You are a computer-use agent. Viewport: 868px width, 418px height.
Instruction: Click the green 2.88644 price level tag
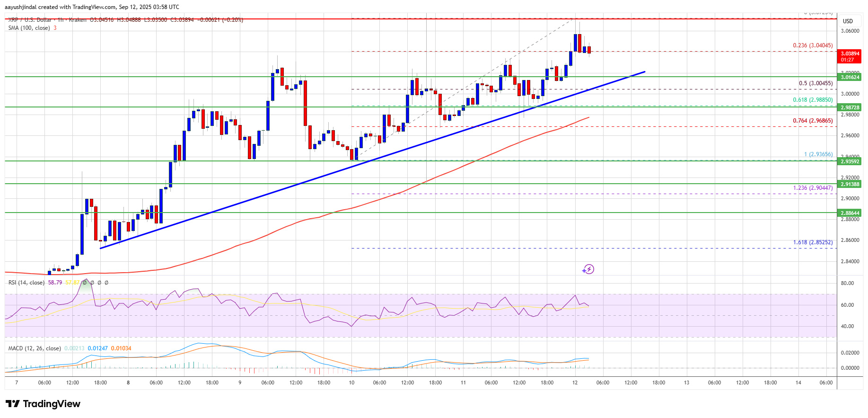tap(850, 213)
